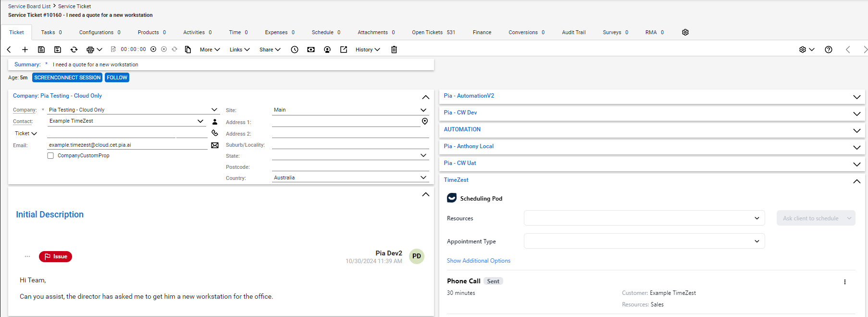Open the Company dropdown
The width and height of the screenshot is (868, 317).
214,110
